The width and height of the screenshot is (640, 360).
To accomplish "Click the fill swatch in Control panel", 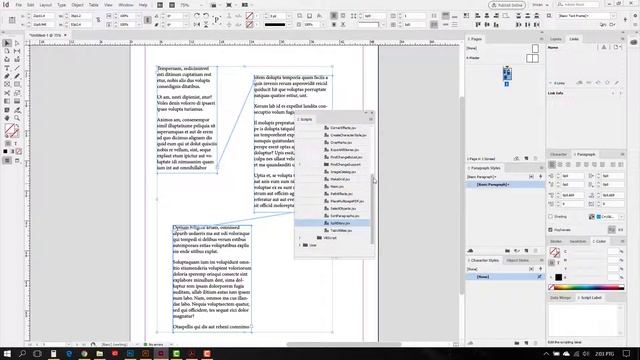I will click(249, 16).
